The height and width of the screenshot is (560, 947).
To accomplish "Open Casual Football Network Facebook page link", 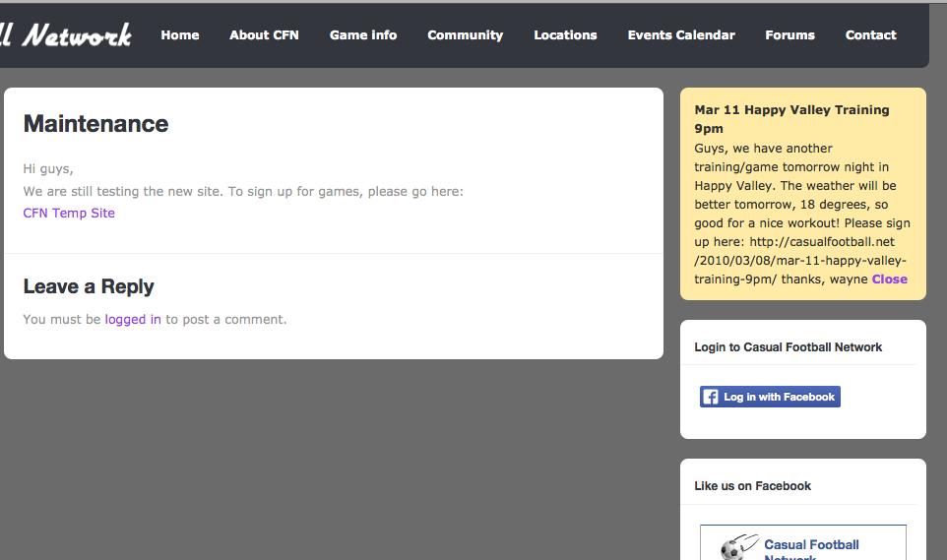I will (811, 545).
